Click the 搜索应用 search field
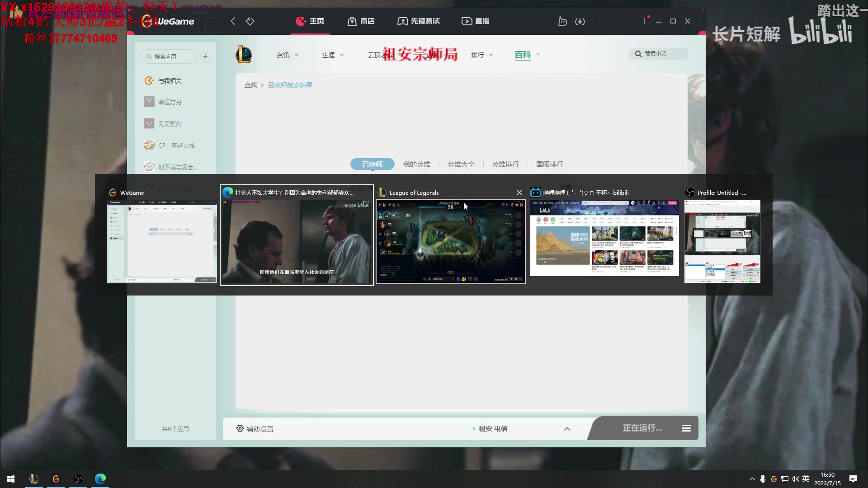868x488 pixels. [169, 56]
